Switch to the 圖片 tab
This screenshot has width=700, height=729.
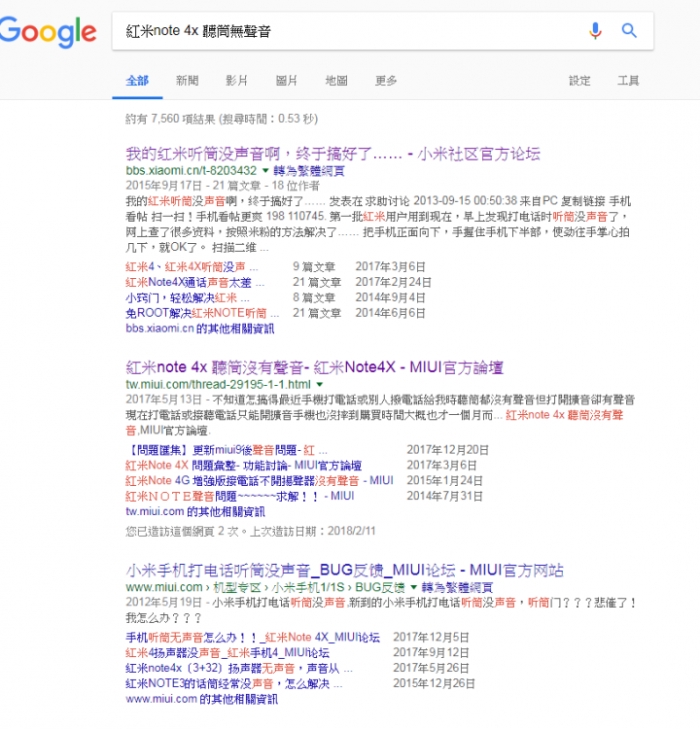pos(287,81)
